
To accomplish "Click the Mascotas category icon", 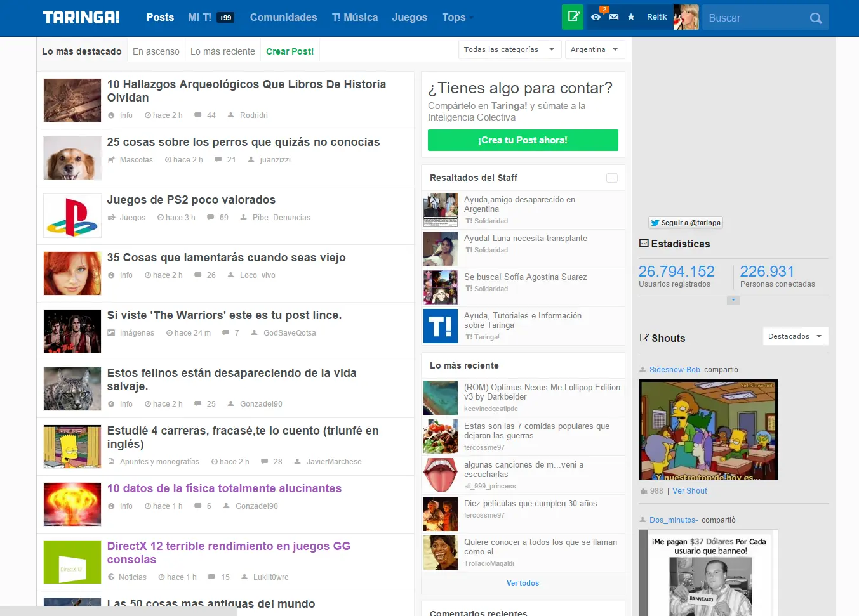I will [x=112, y=160].
